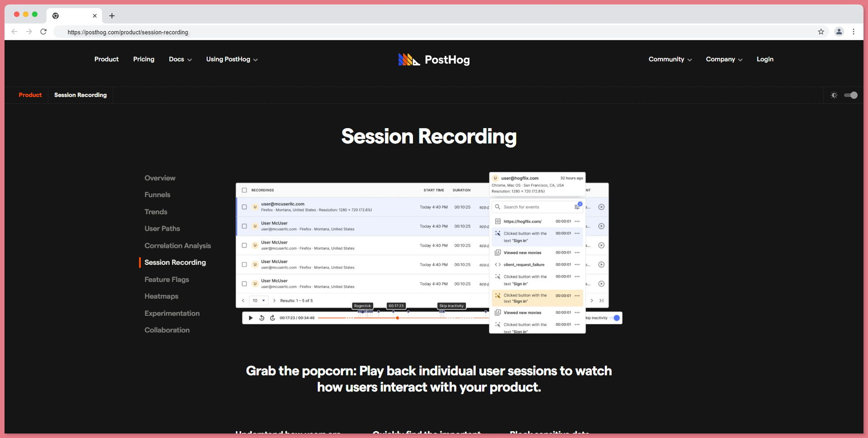
Task: Open the Company dropdown
Action: coord(724,60)
